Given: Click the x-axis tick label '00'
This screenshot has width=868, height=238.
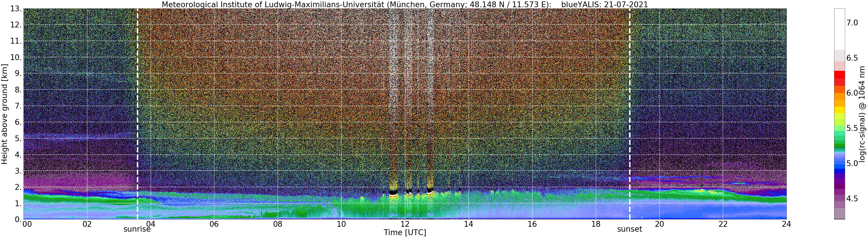Looking at the screenshot, I should [28, 224].
